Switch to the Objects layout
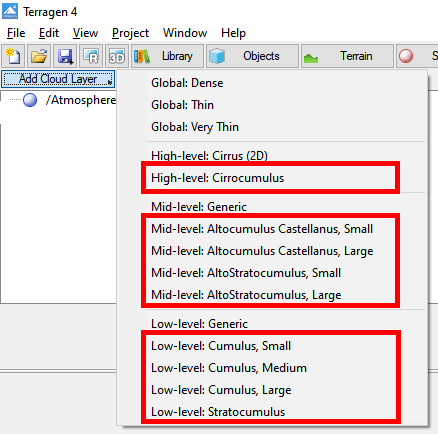The width and height of the screenshot is (438, 434). pos(252,56)
